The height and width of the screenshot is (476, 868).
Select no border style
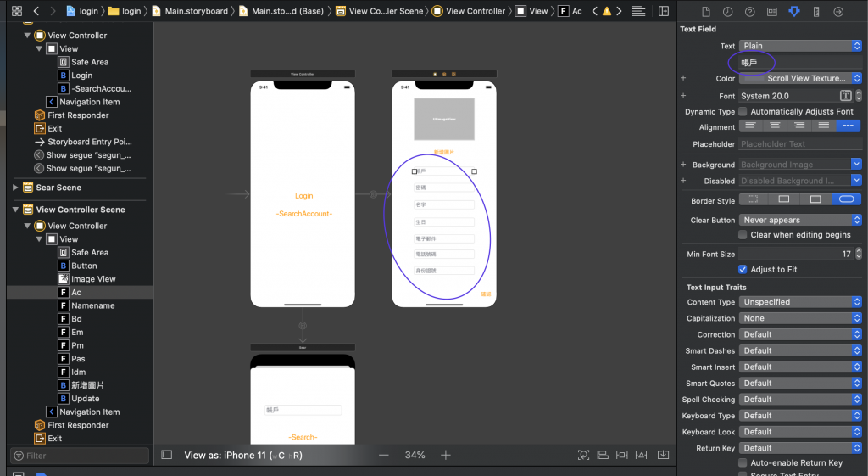click(753, 199)
